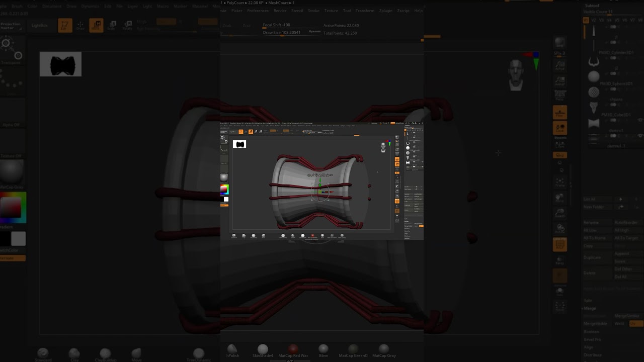Open the LightBox browser
644x362 pixels.
(40, 25)
